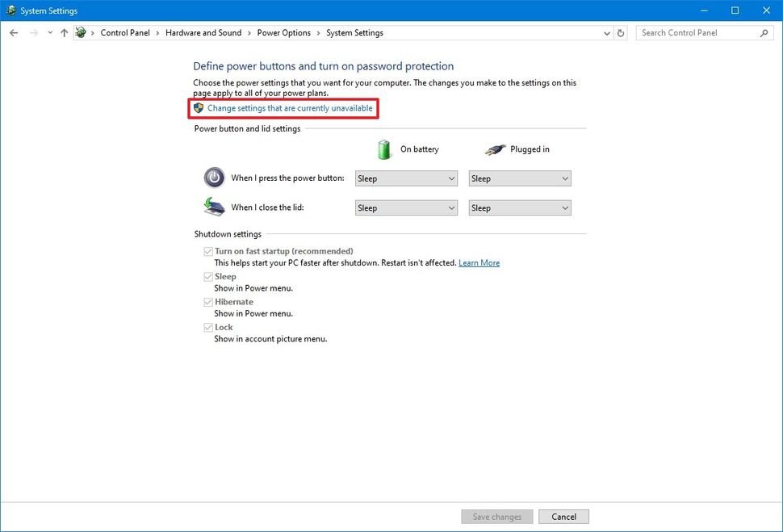
Task: Click inside the Search Control Panel field
Action: [x=694, y=33]
